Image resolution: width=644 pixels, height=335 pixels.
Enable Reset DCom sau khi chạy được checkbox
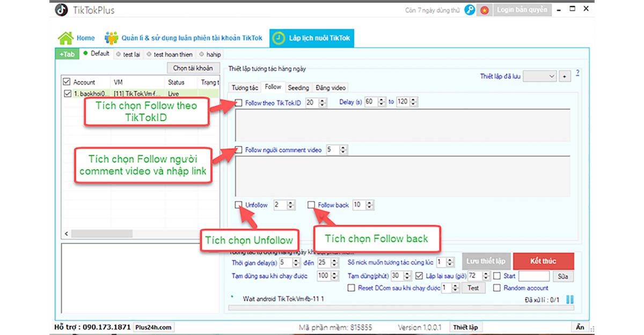pyautogui.click(x=352, y=288)
